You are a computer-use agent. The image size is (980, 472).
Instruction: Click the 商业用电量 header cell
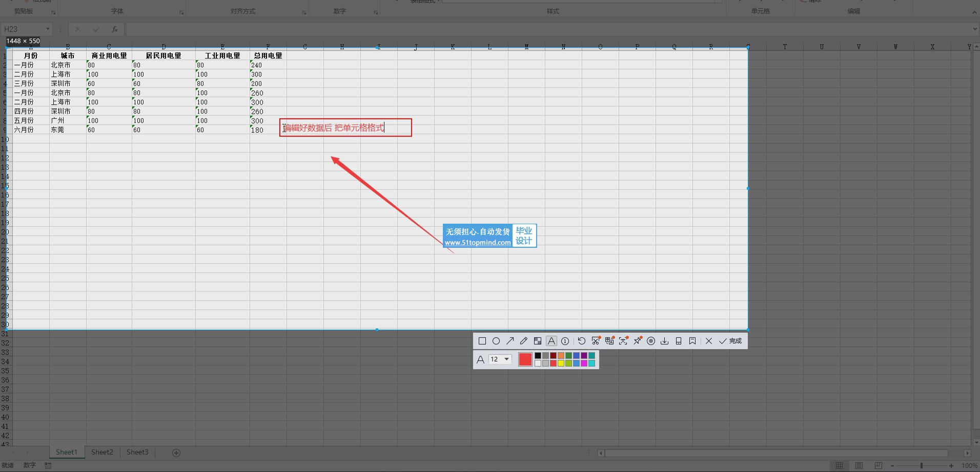pyautogui.click(x=109, y=55)
